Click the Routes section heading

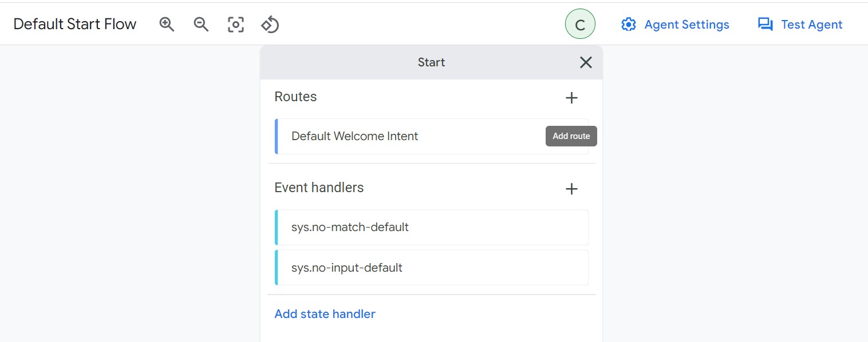tap(295, 97)
